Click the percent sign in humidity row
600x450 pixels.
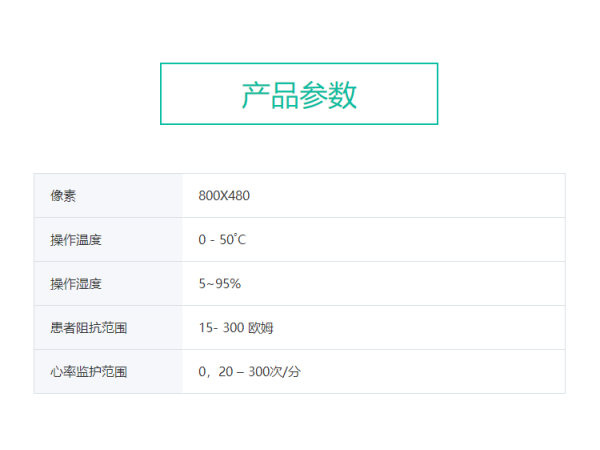(236, 284)
